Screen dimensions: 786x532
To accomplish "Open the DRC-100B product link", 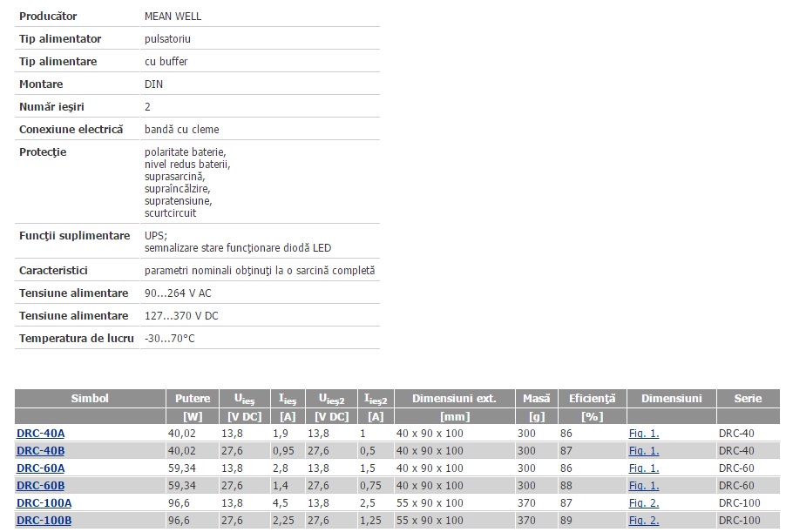I will coord(44,520).
